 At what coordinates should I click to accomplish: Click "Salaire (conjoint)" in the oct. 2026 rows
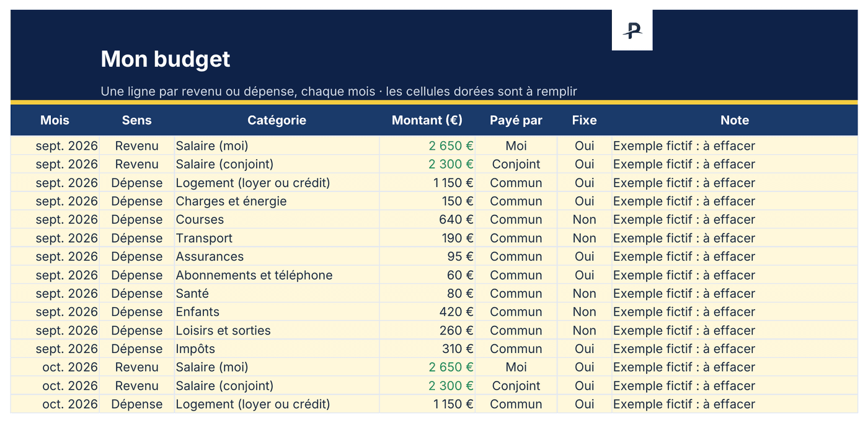pyautogui.click(x=277, y=386)
